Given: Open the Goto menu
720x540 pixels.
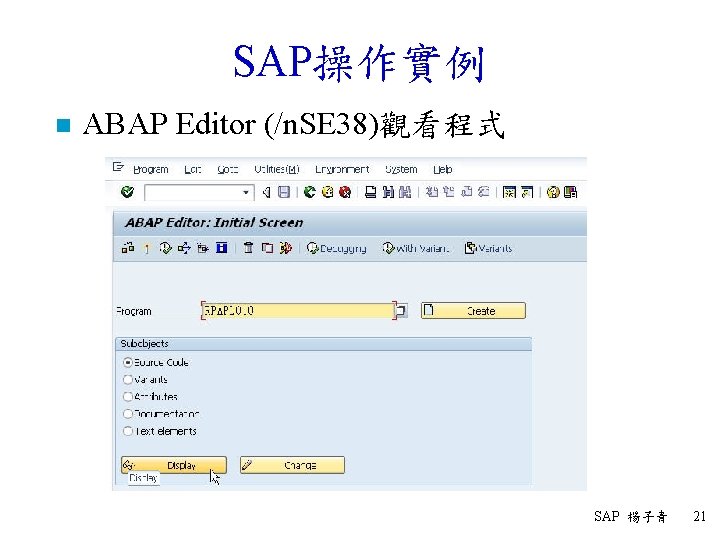Looking at the screenshot, I should (228, 169).
